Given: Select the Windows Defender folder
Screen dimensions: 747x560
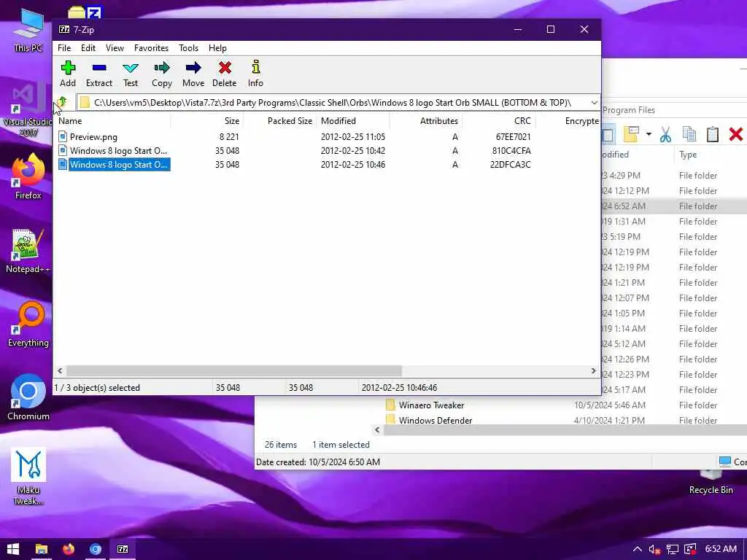Looking at the screenshot, I should [x=429, y=420].
